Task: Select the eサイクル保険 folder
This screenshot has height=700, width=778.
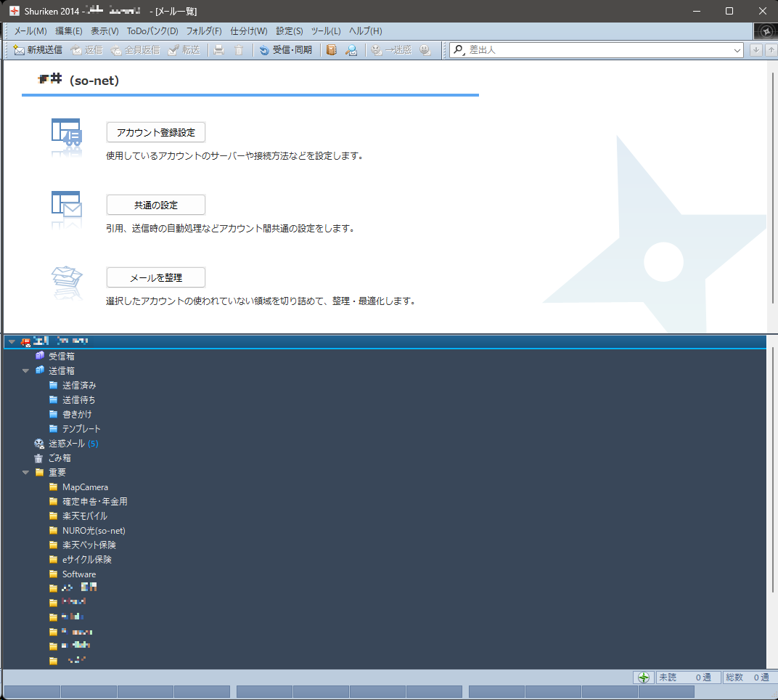Action: tap(87, 560)
